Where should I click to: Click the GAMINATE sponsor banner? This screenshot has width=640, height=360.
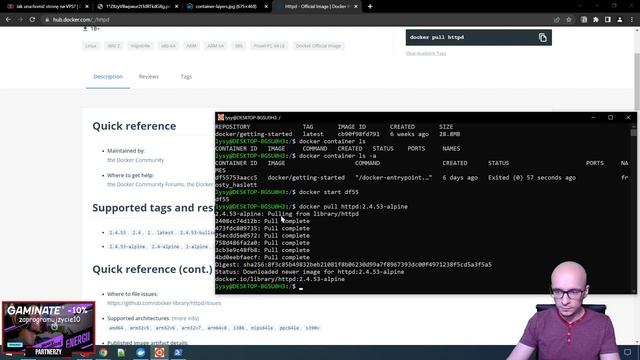[x=49, y=327]
